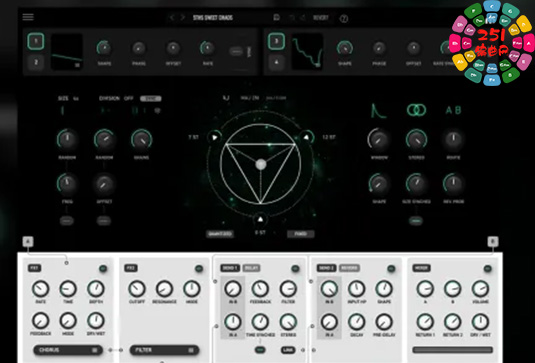Open the help question mark icon
The height and width of the screenshot is (363, 535).
pyautogui.click(x=344, y=18)
